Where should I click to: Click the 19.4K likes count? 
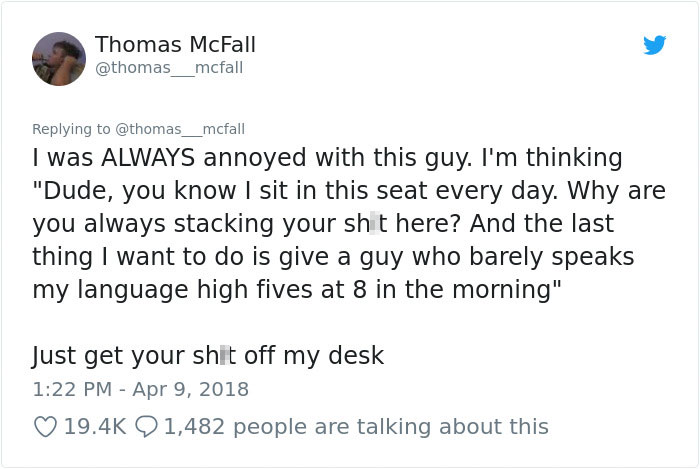[94, 426]
